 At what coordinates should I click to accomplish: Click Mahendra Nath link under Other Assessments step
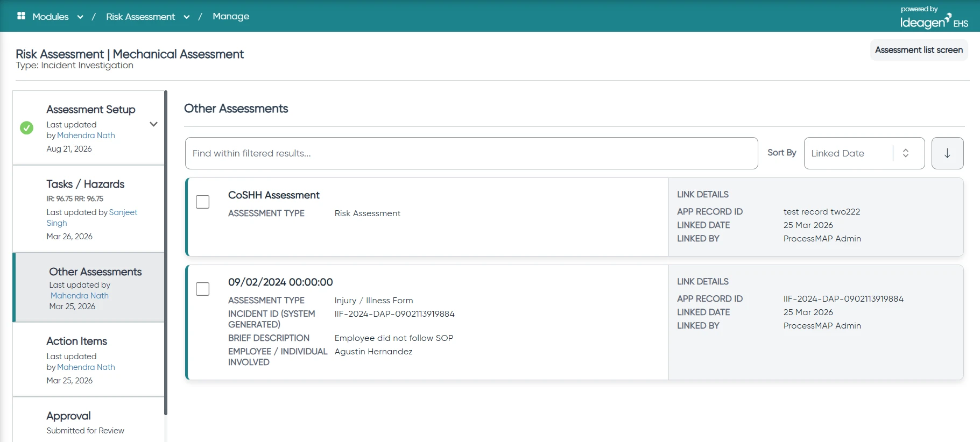(x=80, y=296)
